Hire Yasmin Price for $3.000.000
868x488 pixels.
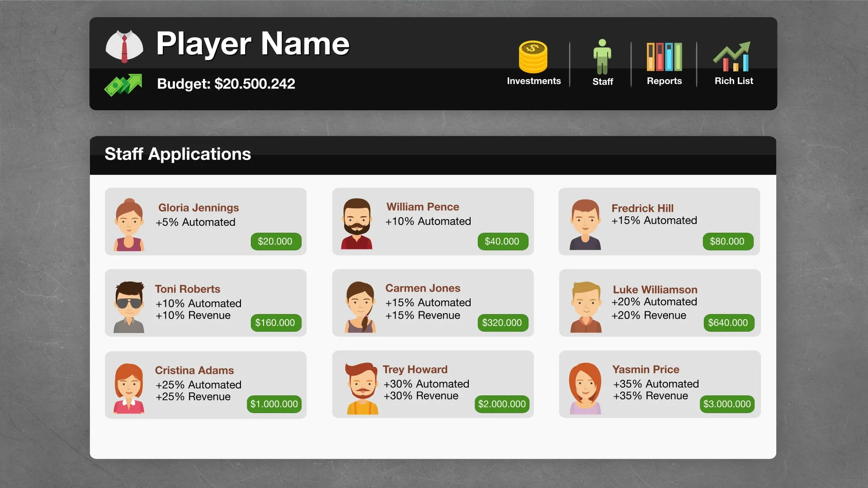click(727, 404)
